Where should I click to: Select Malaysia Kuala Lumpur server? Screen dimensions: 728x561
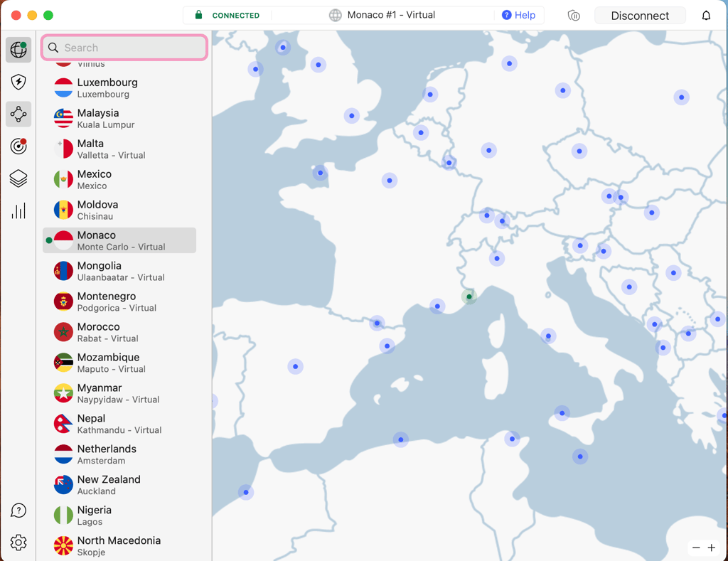tap(119, 119)
